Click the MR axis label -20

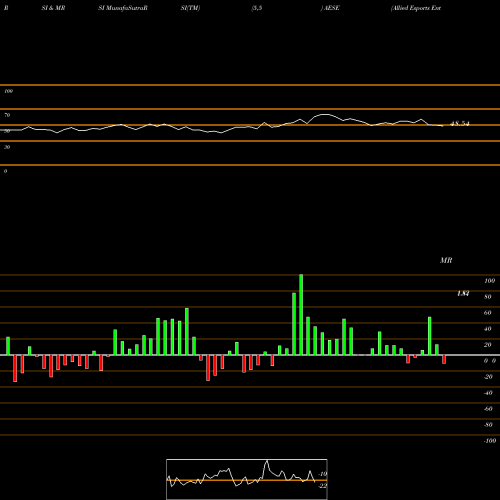[488, 377]
